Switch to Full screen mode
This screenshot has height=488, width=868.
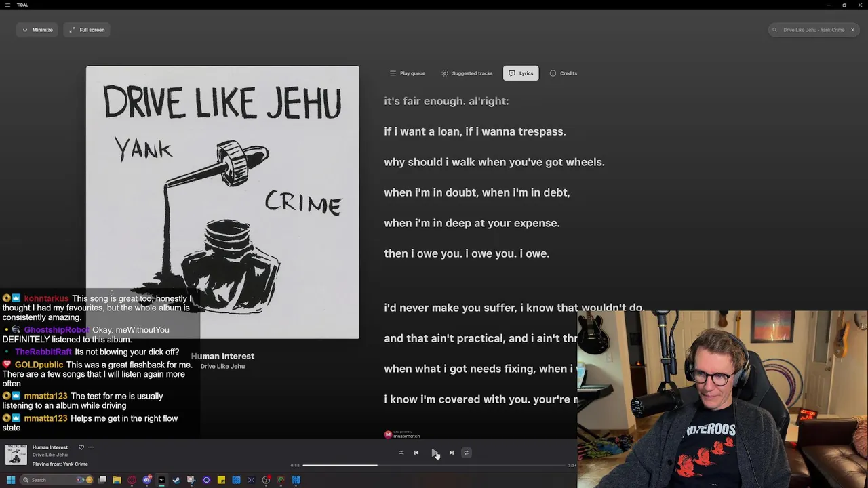click(87, 30)
